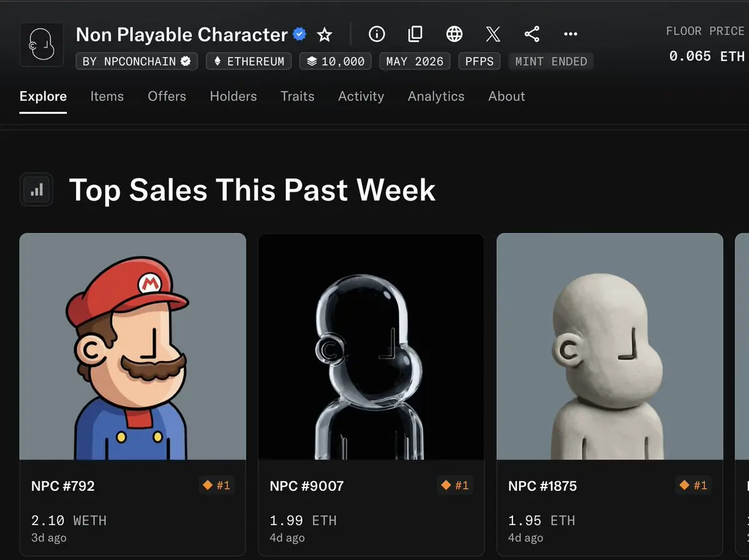This screenshot has width=749, height=560.
Task: Open the Activity tab
Action: (x=361, y=96)
